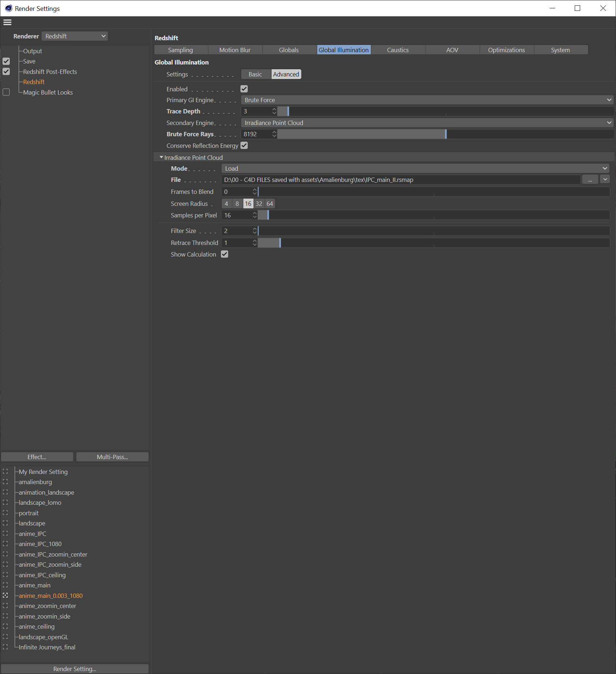The image size is (616, 674).
Task: Open the Optimizations tab
Action: coord(506,50)
